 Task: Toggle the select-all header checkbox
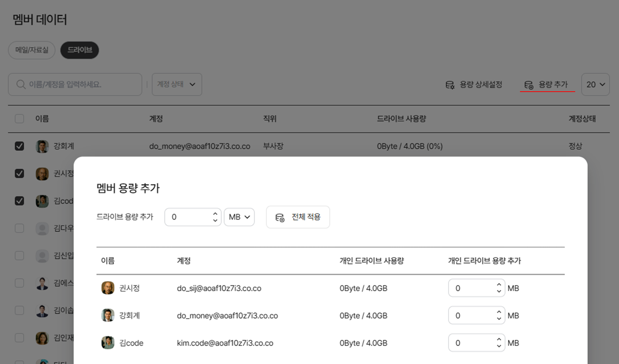coord(19,119)
